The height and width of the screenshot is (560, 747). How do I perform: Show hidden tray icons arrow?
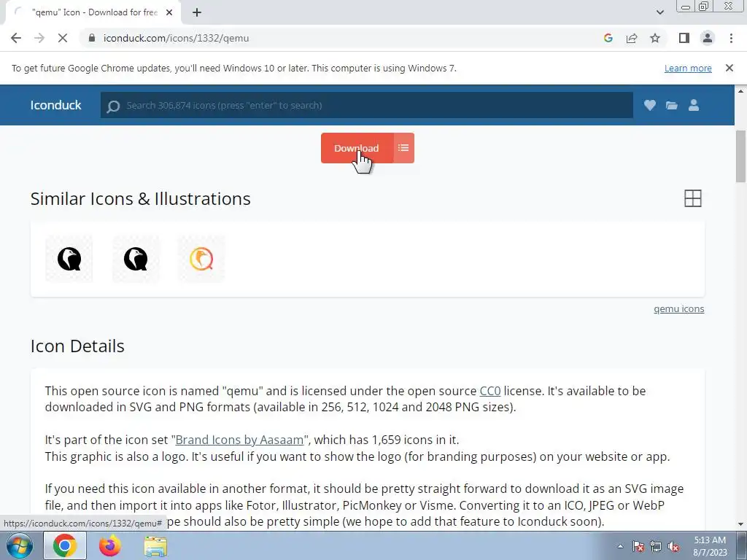click(620, 546)
